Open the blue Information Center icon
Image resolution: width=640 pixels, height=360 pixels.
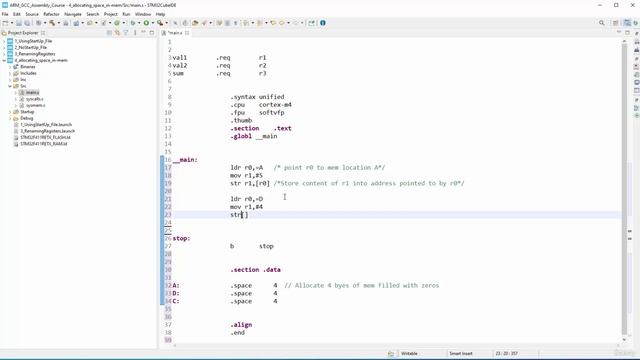(x=322, y=23)
